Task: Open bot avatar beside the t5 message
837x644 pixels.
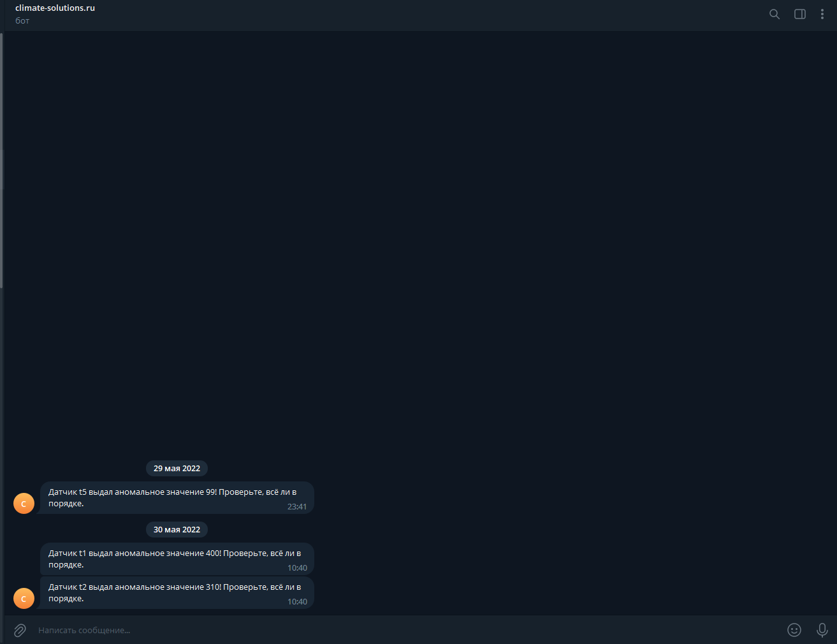Action: [x=24, y=504]
